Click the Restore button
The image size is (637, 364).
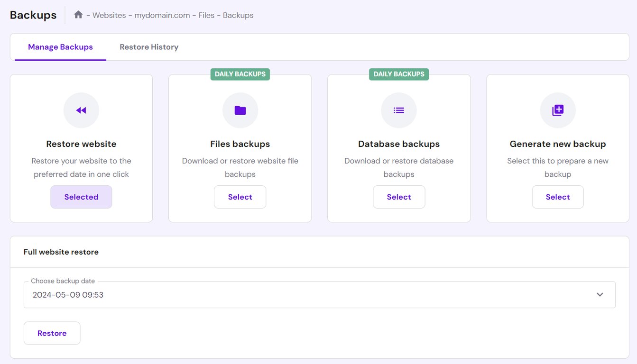coord(52,333)
